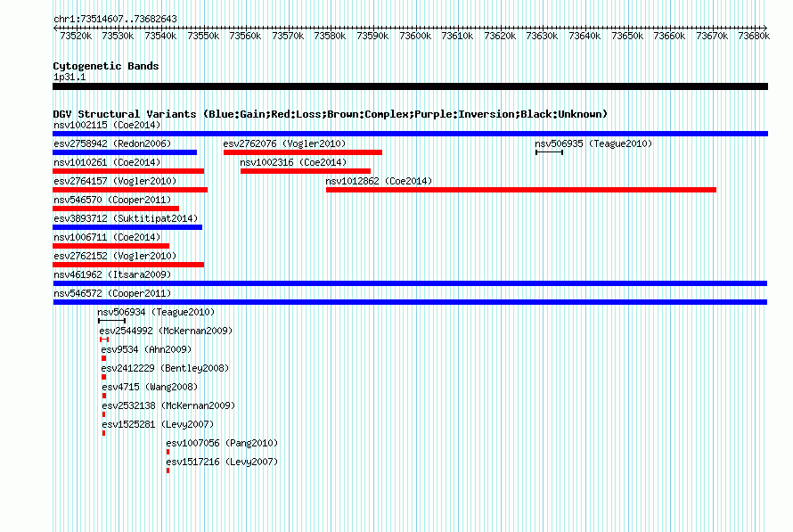Open nsv506934 (Teague2010) variant label
793x532 pixels.
(156, 312)
